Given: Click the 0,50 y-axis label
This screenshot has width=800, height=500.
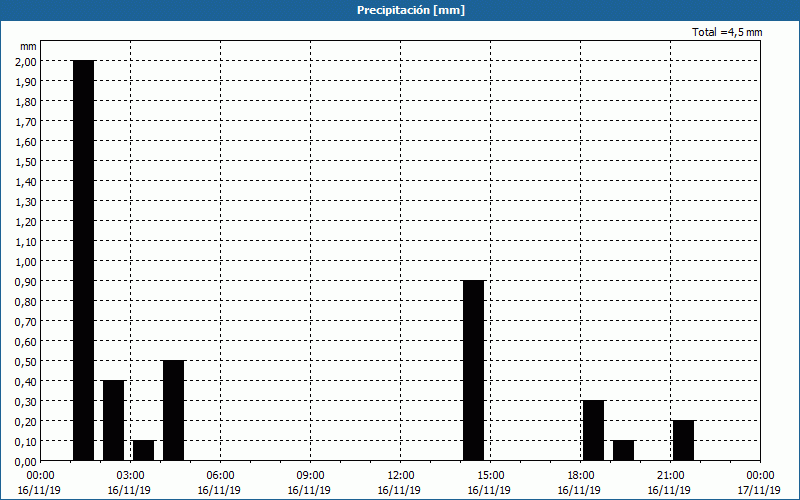Looking at the screenshot, I should pos(28,361).
